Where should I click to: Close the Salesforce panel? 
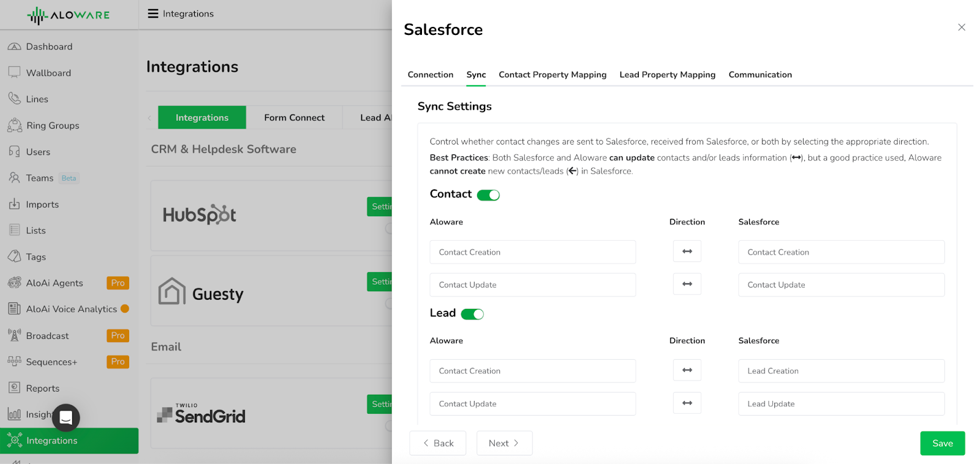(962, 27)
